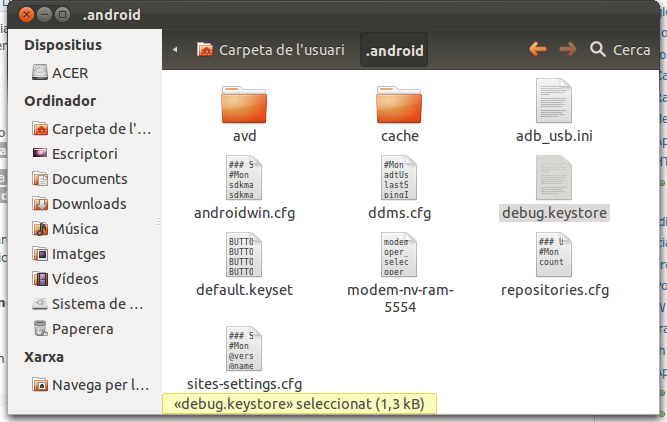
Task: Expand path bar with small left triangle
Action: pyautogui.click(x=176, y=49)
